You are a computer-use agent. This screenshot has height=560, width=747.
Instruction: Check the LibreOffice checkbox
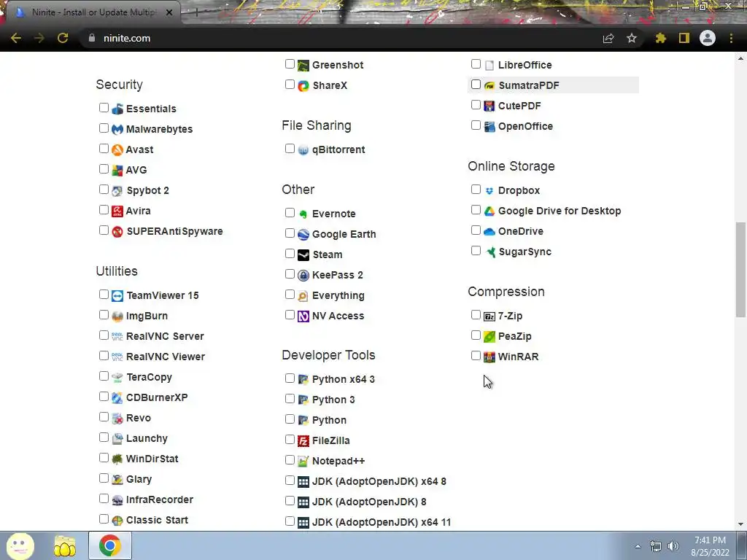[476, 64]
